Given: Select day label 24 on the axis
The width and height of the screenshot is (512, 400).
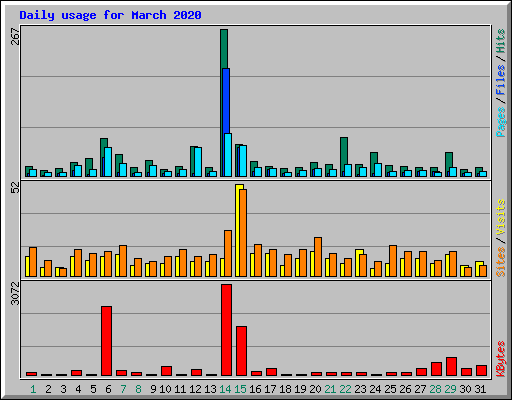Looking at the screenshot, I should (375, 389).
